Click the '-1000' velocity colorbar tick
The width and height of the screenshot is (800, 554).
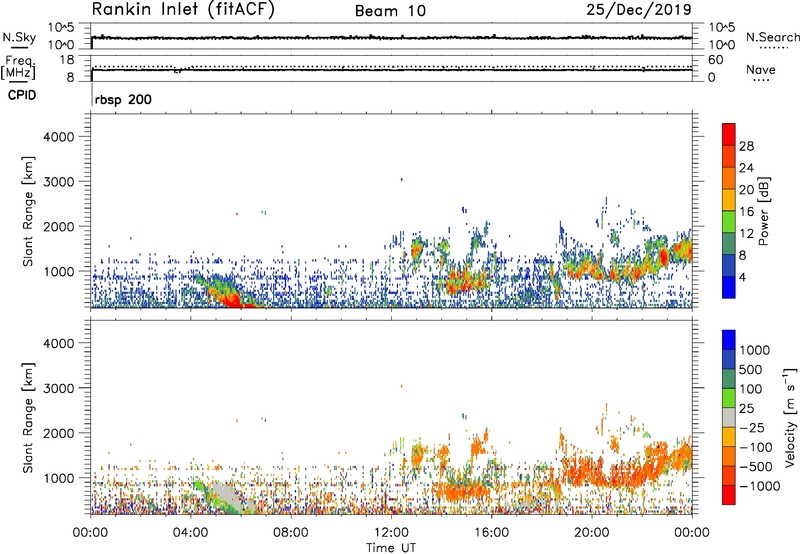760,486
